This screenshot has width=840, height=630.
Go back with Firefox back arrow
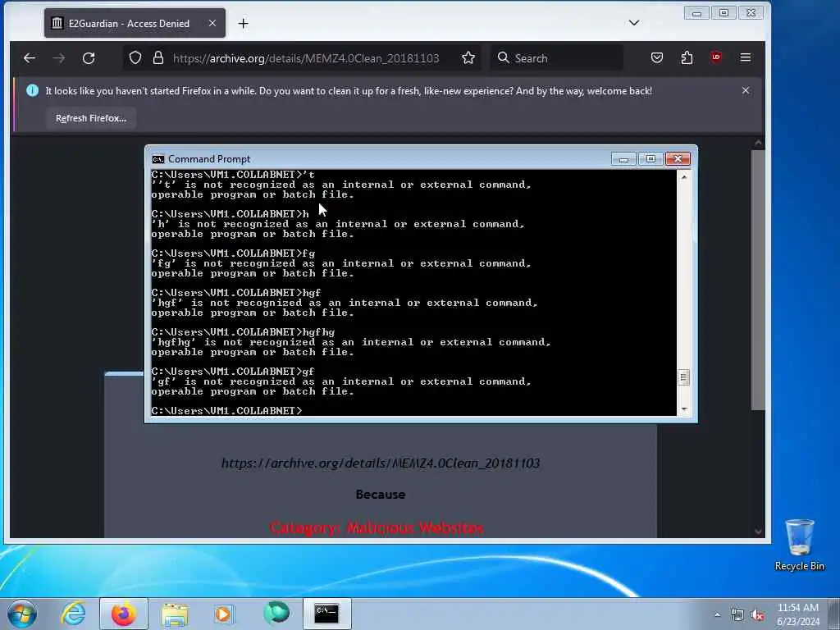tap(30, 58)
